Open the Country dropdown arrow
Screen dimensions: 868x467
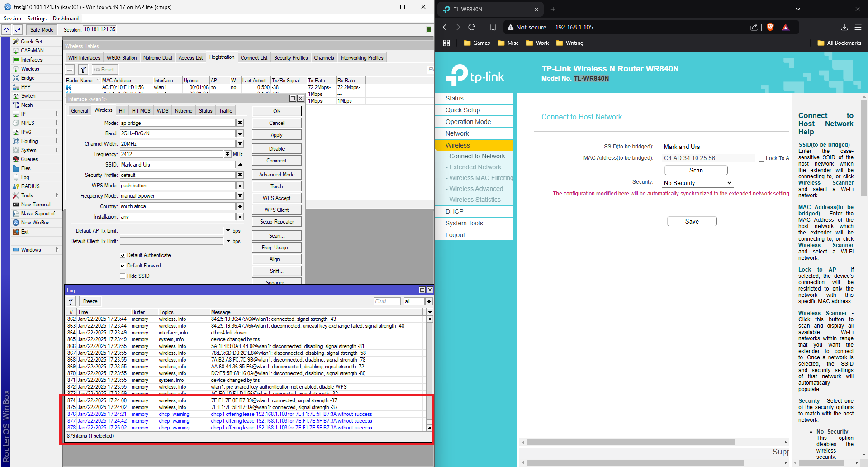pos(240,206)
